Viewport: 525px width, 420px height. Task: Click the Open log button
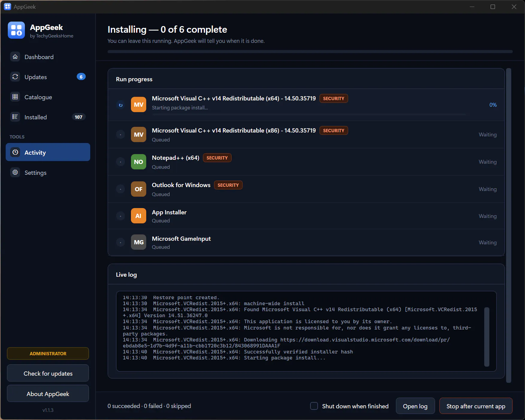(x=415, y=406)
